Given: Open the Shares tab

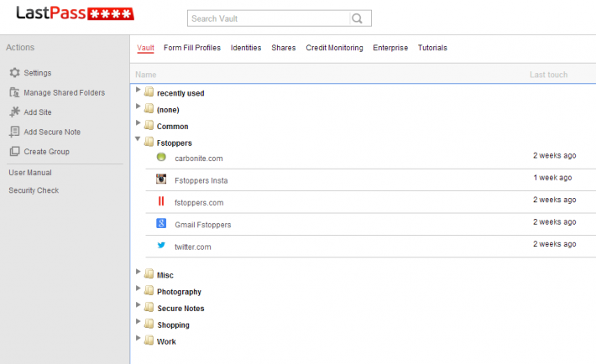Looking at the screenshot, I should pyautogui.click(x=284, y=48).
